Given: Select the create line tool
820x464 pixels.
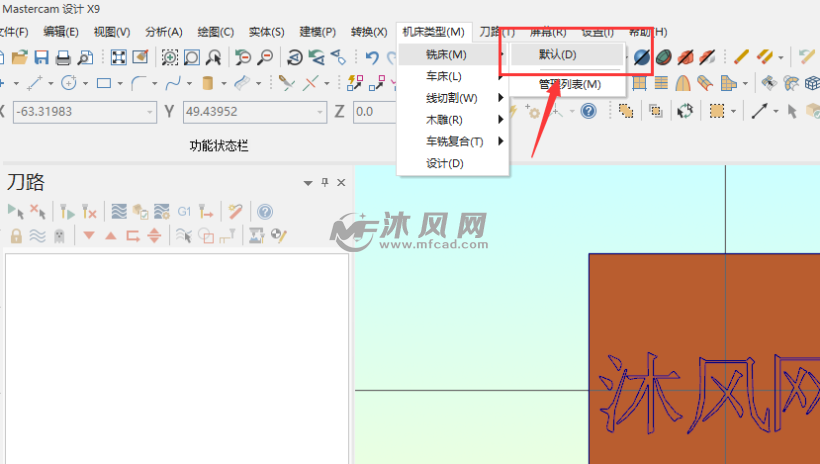Looking at the screenshot, I should tap(35, 83).
